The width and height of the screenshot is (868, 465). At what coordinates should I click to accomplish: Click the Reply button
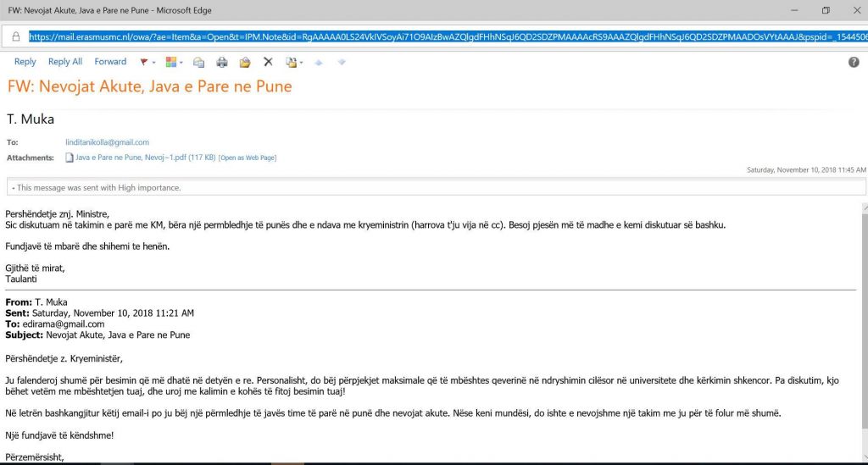coord(25,62)
